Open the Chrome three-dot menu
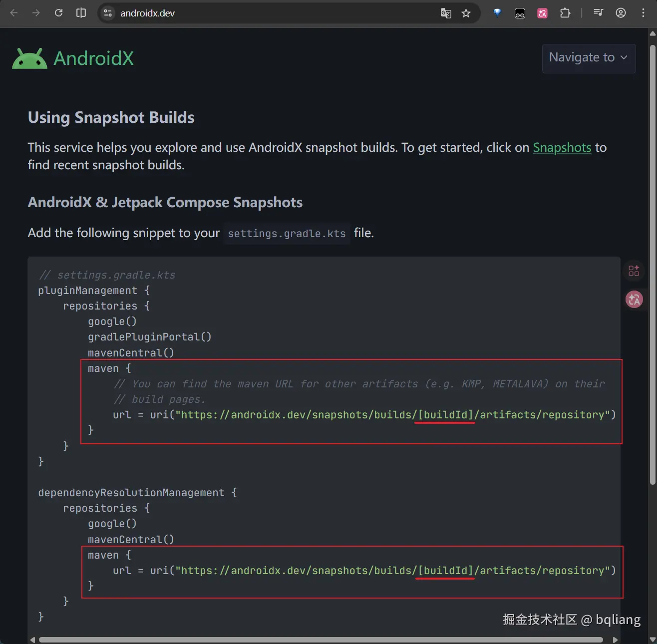 (644, 13)
